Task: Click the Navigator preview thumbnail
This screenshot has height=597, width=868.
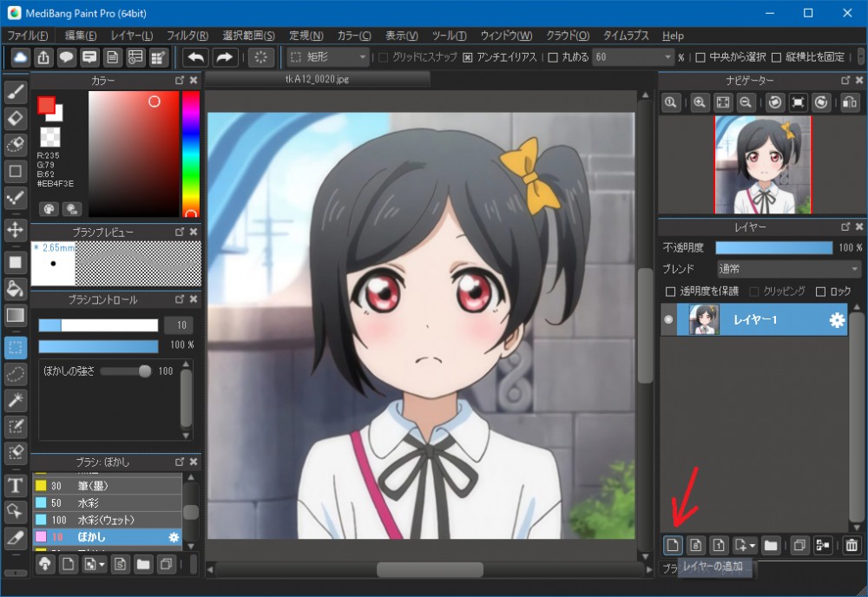Action: (x=763, y=165)
